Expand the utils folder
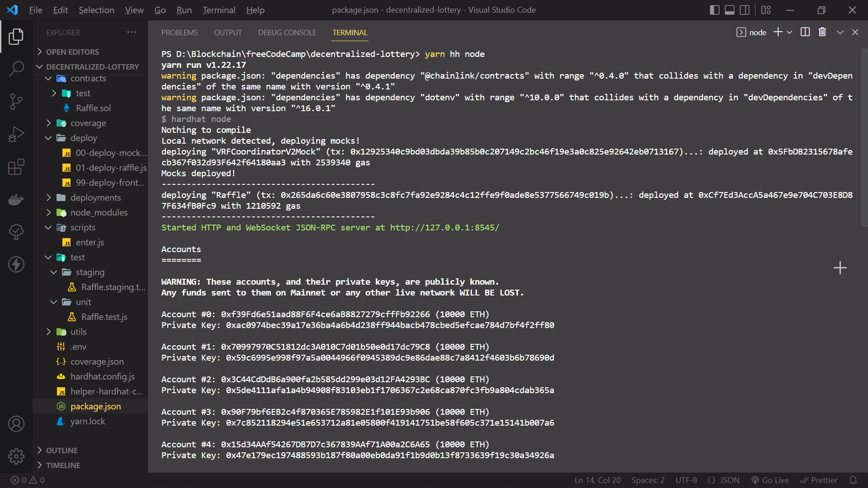The width and height of the screenshot is (868, 488). pyautogui.click(x=78, y=332)
